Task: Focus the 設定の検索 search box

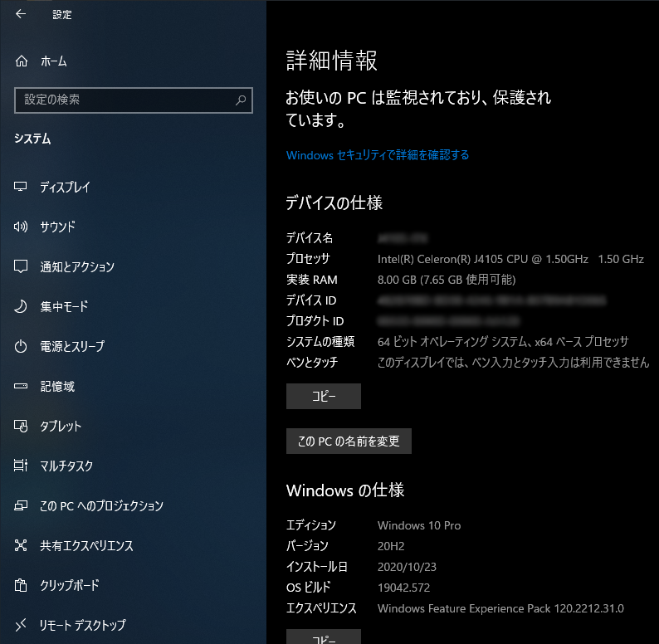Action: point(134,100)
